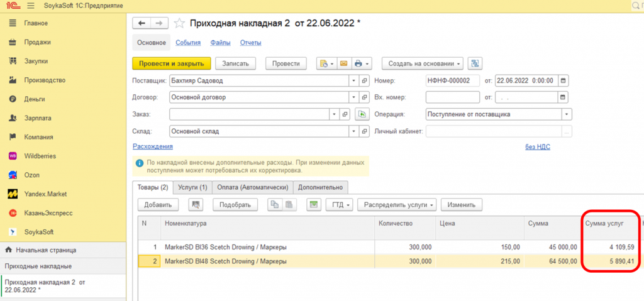This screenshot has width=644, height=301.
Task: Open the Распределить услуги dropdown menu
Action: click(x=432, y=205)
